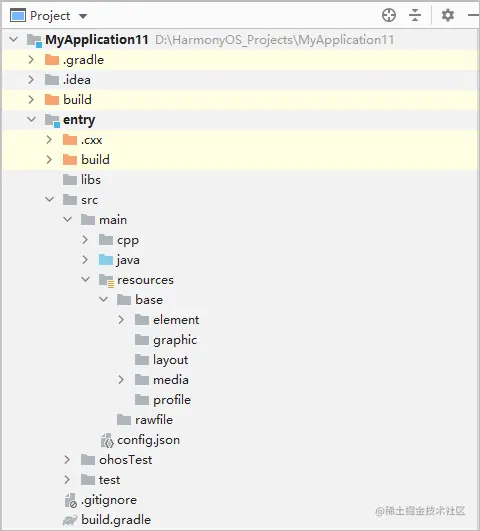Expand the .gradle folder
480x531 pixels.
[31, 60]
